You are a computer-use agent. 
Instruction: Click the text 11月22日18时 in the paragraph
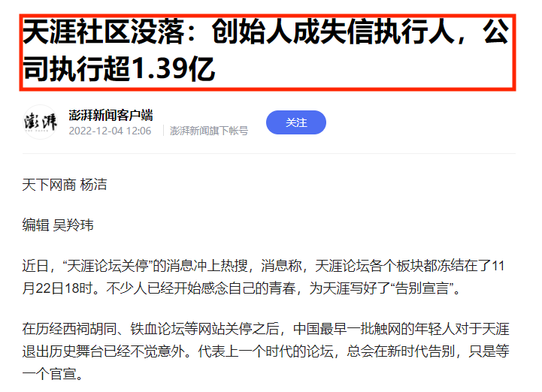click(58, 288)
